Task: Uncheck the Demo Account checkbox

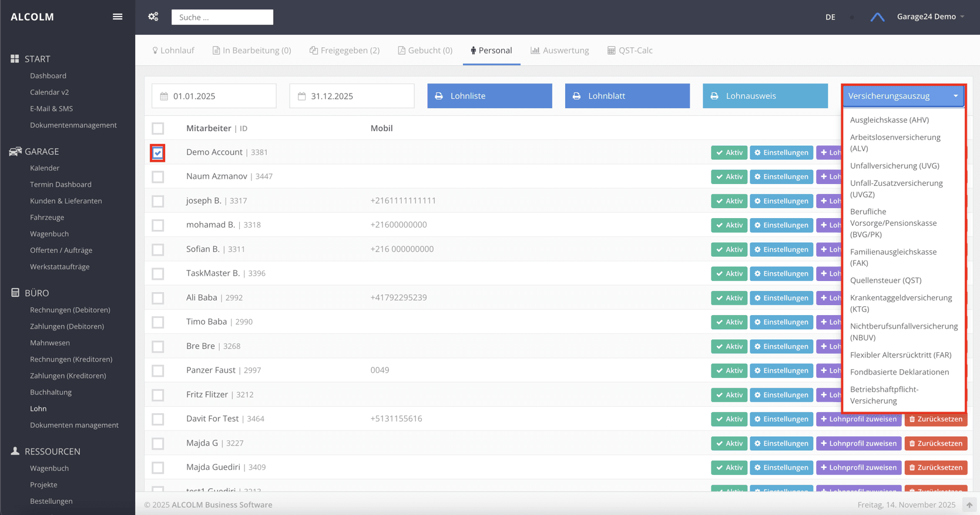Action: click(x=157, y=153)
